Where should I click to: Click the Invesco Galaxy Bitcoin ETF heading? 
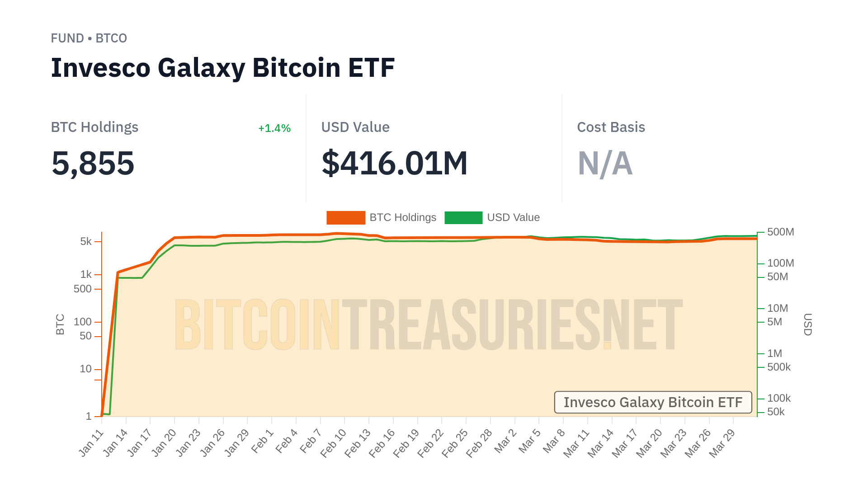tap(223, 68)
